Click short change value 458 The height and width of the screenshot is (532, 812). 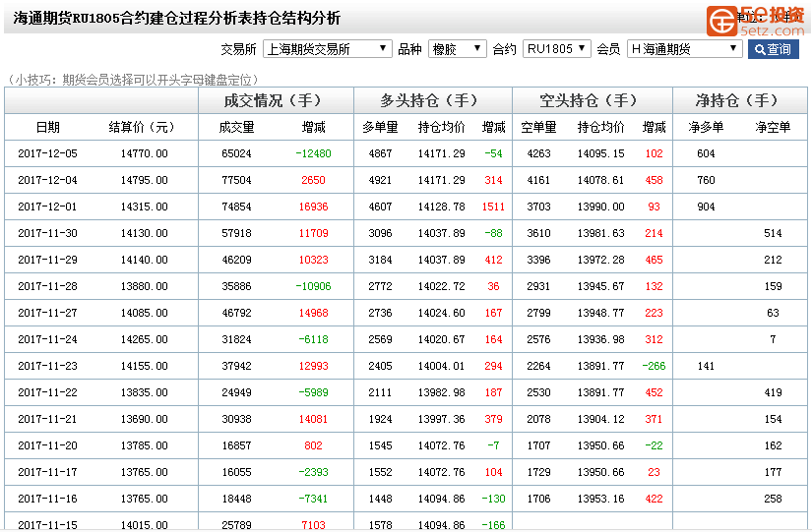[654, 180]
